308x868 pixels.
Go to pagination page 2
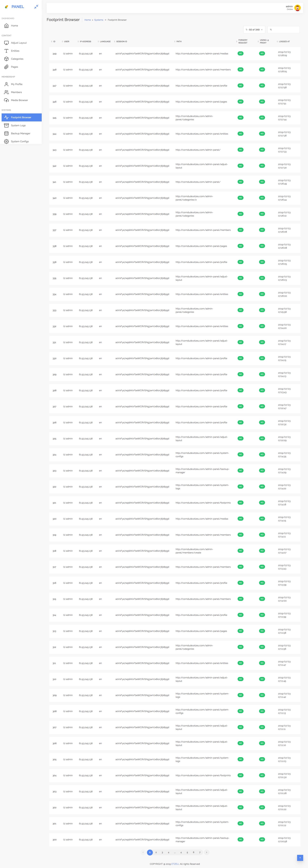[156, 852]
